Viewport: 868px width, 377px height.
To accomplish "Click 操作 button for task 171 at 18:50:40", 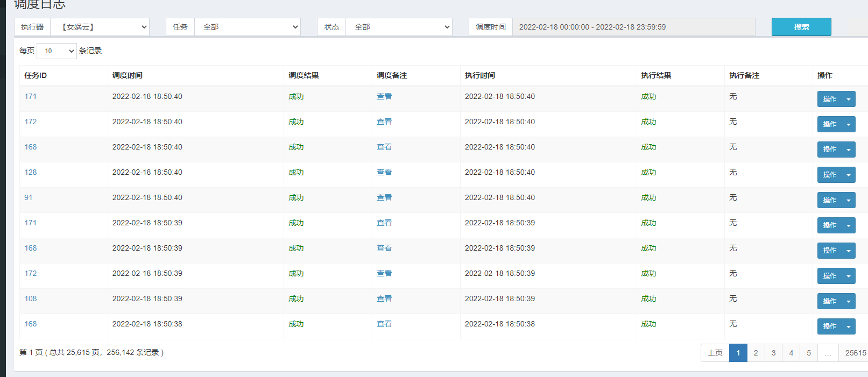I will pyautogui.click(x=829, y=99).
